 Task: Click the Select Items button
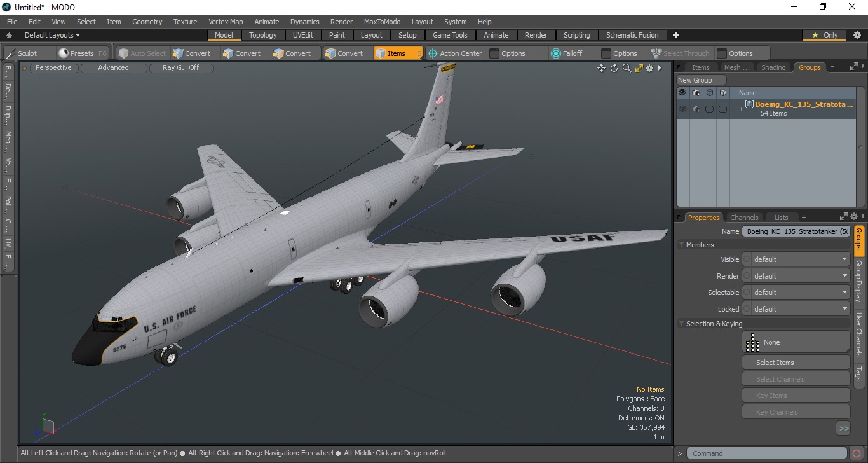point(796,363)
